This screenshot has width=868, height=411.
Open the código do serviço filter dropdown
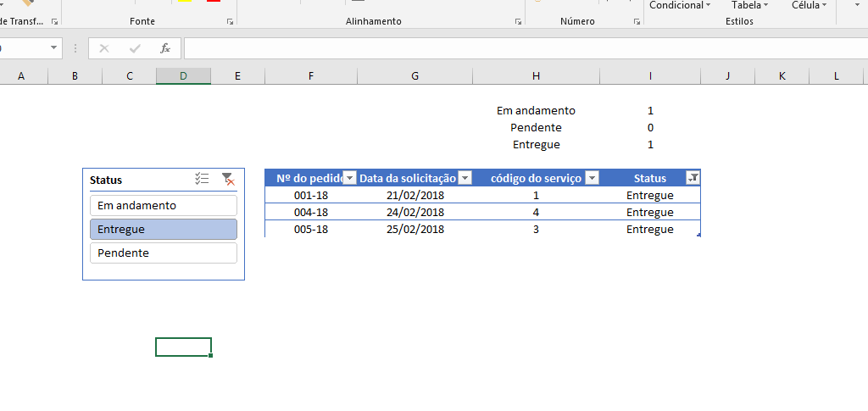click(x=593, y=178)
